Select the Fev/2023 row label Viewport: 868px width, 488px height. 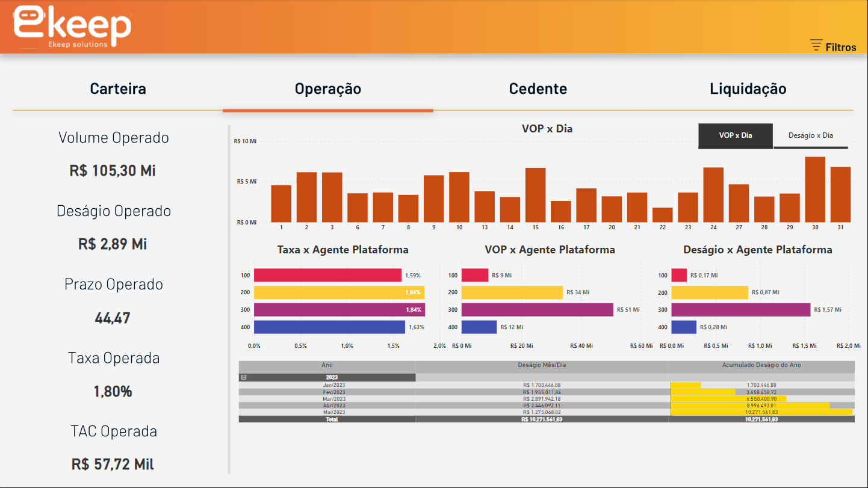pos(334,392)
